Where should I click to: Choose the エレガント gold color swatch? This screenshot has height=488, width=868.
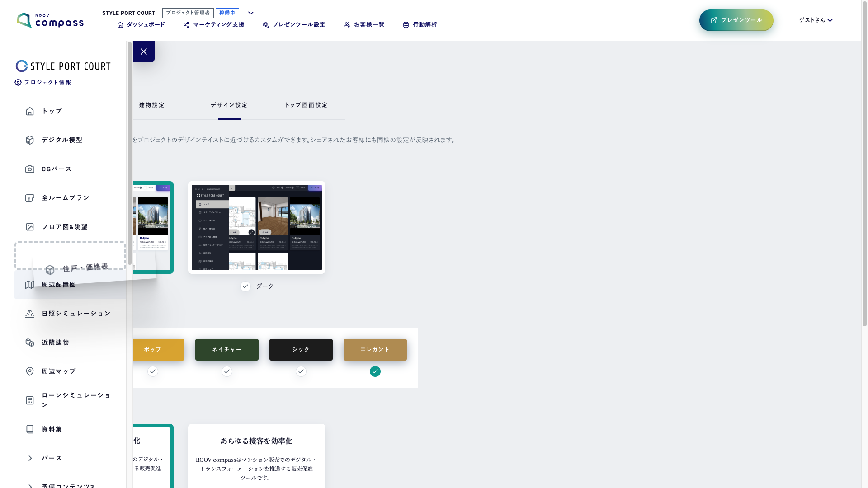click(375, 350)
